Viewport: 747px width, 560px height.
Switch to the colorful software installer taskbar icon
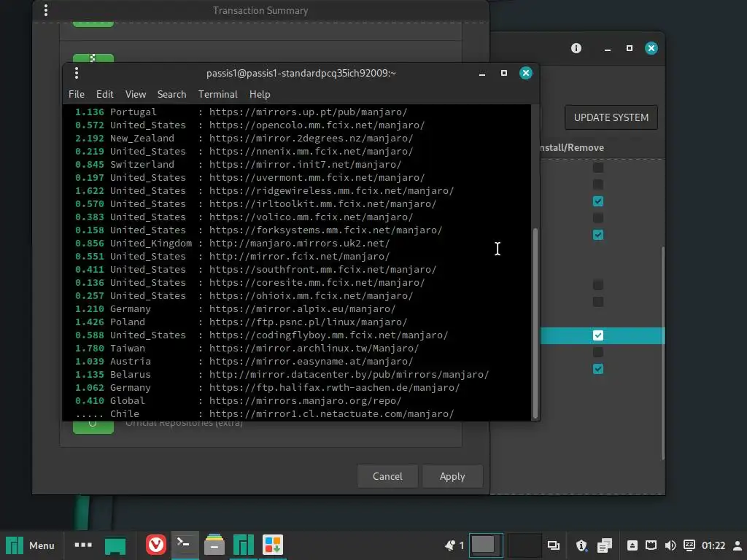point(273,545)
